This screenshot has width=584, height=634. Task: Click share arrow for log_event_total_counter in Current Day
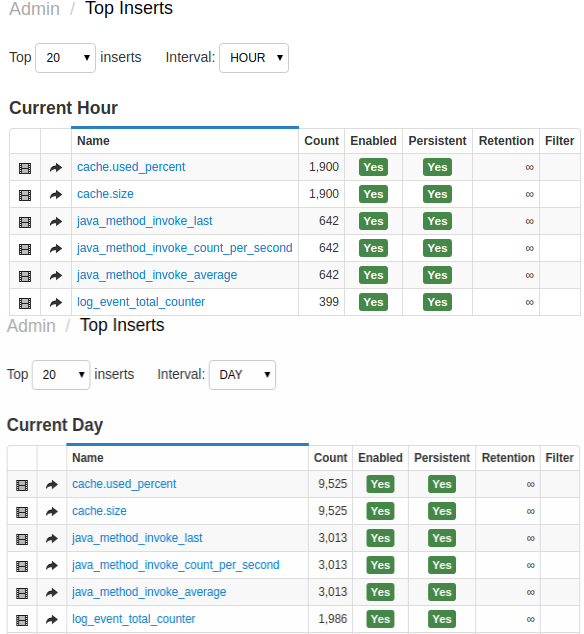[x=52, y=619]
